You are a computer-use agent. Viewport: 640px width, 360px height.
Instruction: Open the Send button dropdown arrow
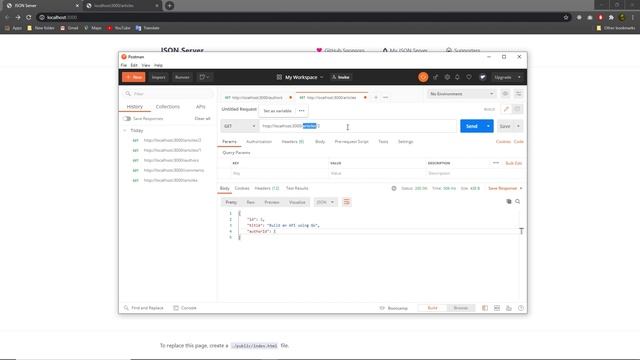click(x=488, y=126)
